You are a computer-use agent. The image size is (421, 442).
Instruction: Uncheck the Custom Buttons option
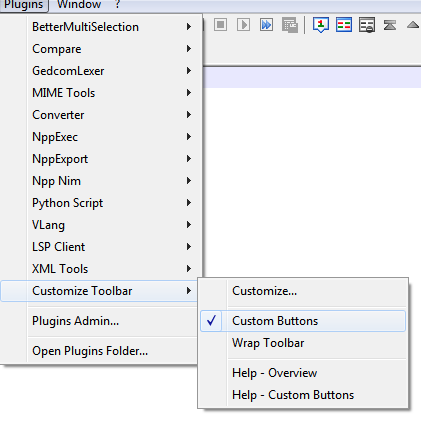pos(303,321)
